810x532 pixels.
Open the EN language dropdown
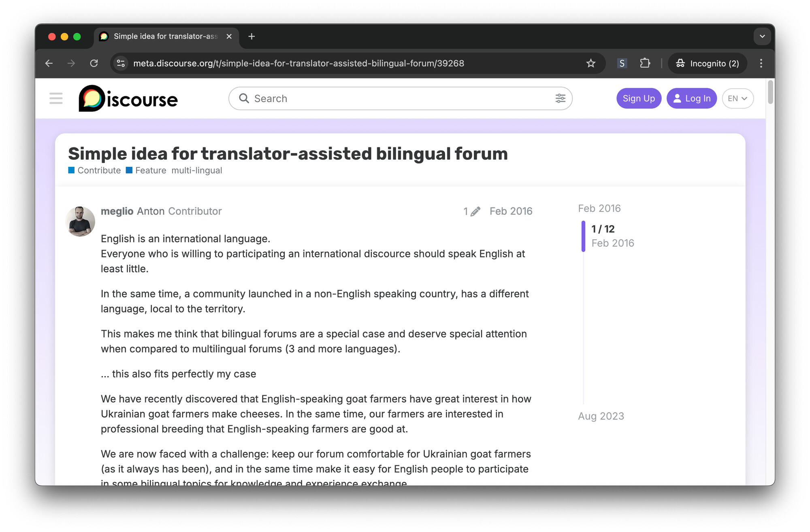click(x=737, y=98)
